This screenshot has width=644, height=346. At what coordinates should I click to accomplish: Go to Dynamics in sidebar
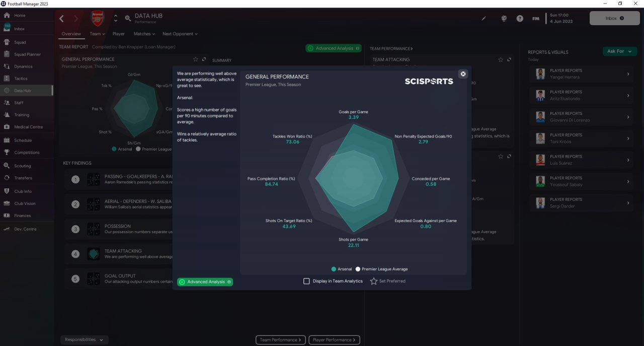[26, 66]
